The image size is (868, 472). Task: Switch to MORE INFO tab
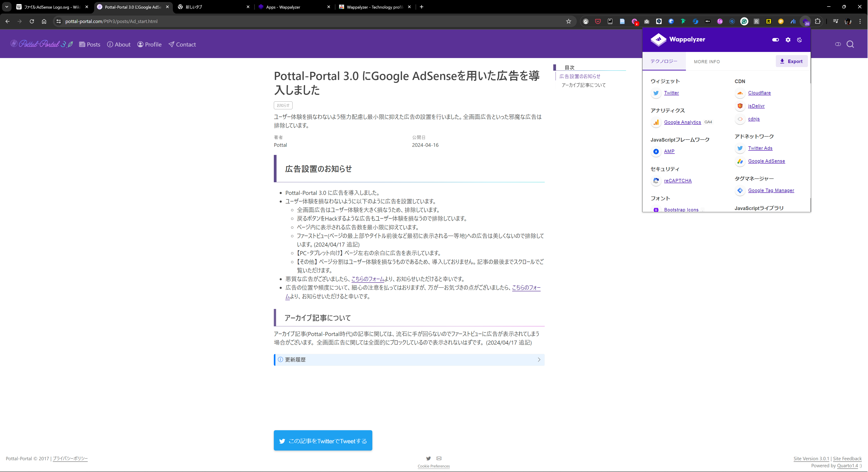tap(707, 62)
